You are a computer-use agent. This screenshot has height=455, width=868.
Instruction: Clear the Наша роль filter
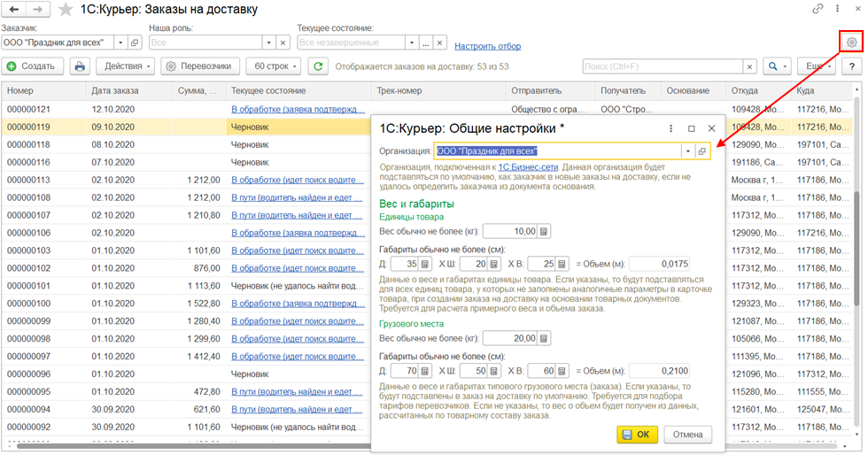point(283,42)
